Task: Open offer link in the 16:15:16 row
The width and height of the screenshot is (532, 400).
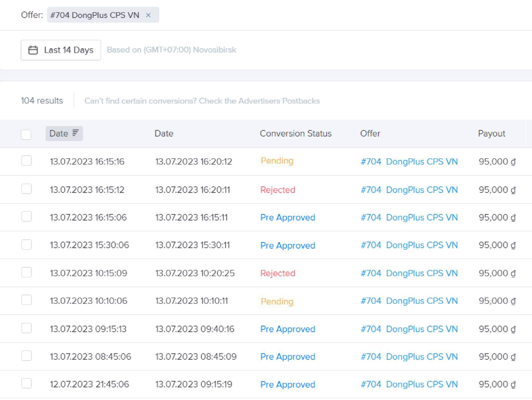Action: [x=409, y=162]
